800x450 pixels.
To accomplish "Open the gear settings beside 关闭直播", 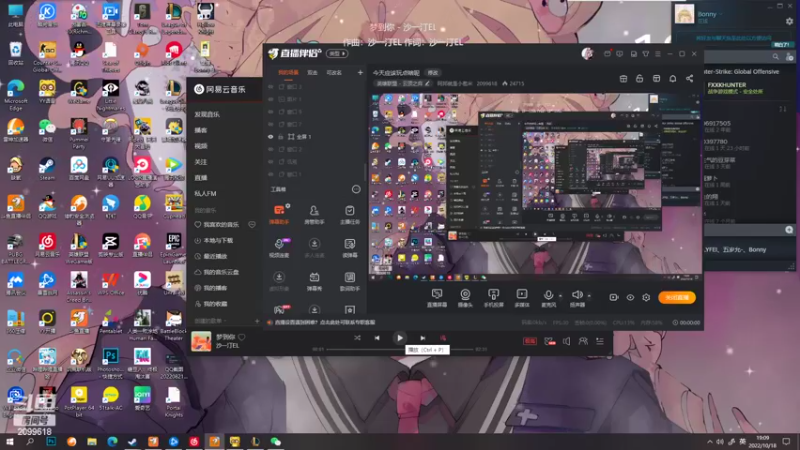I will 646,297.
